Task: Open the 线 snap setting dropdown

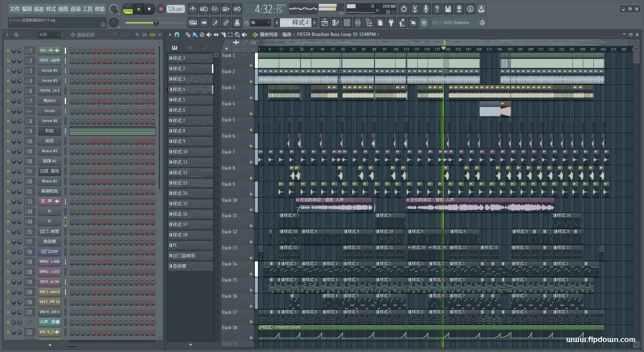Action: [261, 23]
